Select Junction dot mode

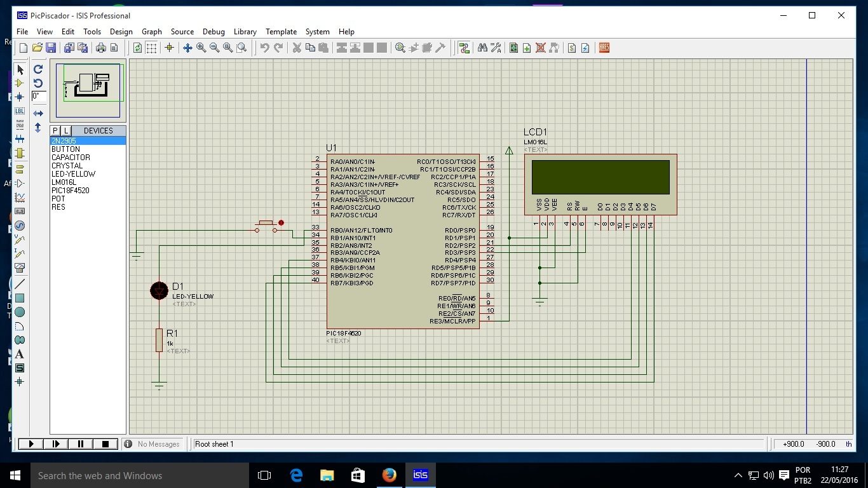click(20, 97)
